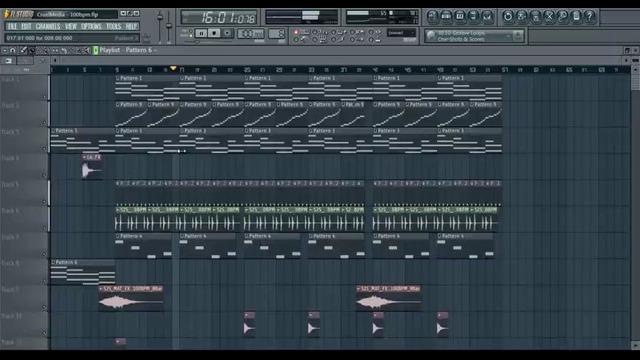Screen dimensions: 640x360
Task: Detach the Playlist window icon
Action: 627,50
